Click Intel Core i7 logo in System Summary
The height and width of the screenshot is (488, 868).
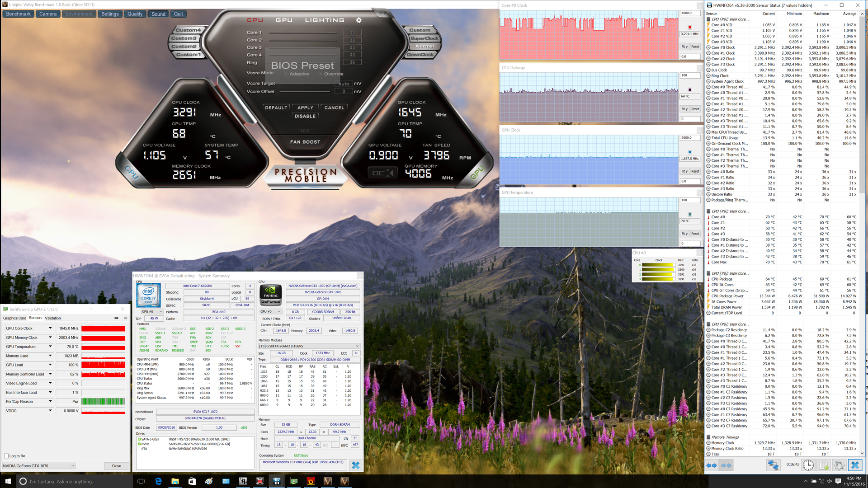click(x=148, y=296)
